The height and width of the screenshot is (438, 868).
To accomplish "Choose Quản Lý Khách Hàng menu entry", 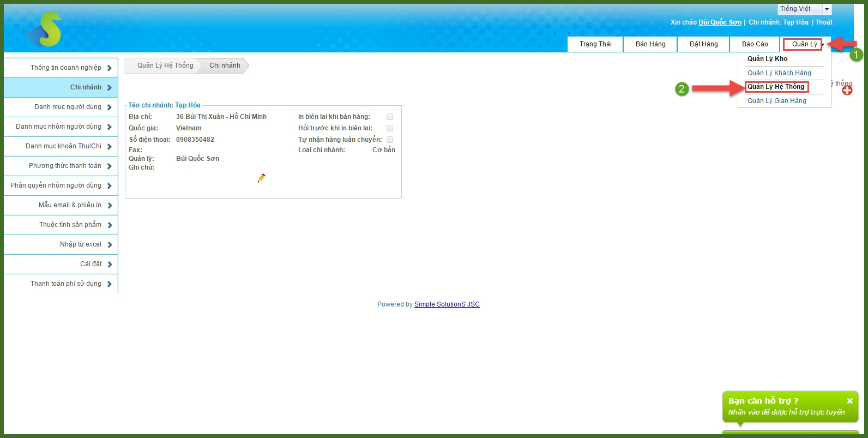I will click(x=779, y=73).
